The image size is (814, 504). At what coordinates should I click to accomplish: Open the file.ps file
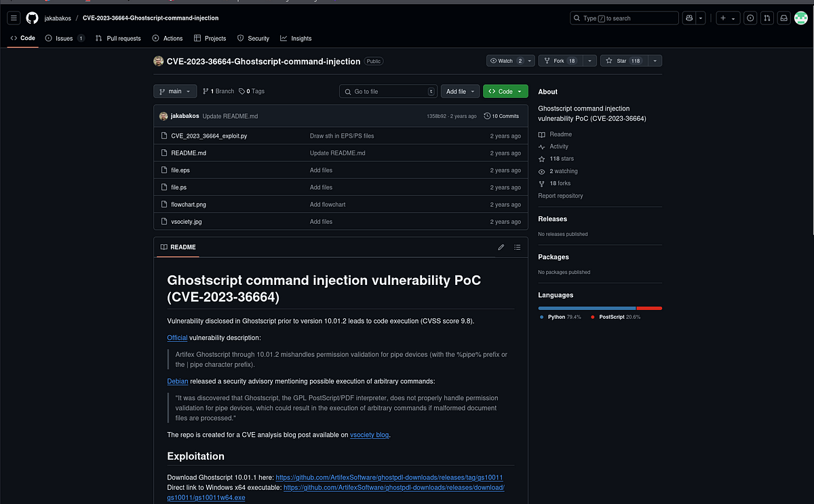178,187
